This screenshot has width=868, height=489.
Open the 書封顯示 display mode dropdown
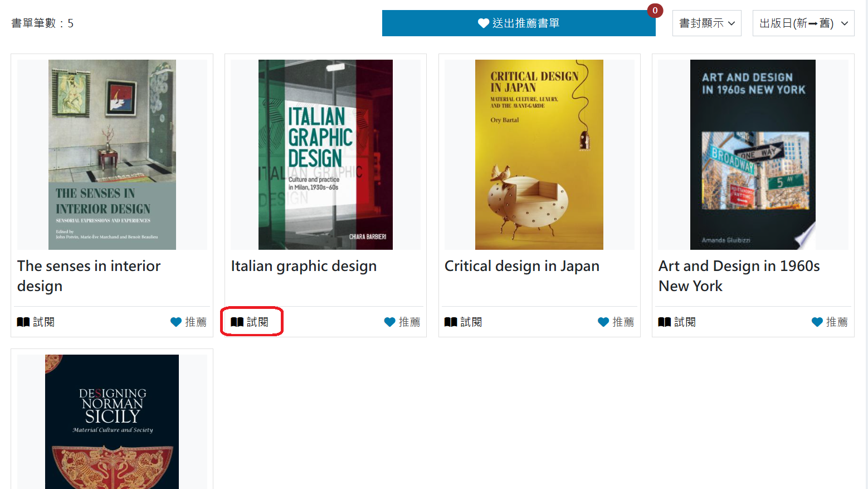pos(706,23)
